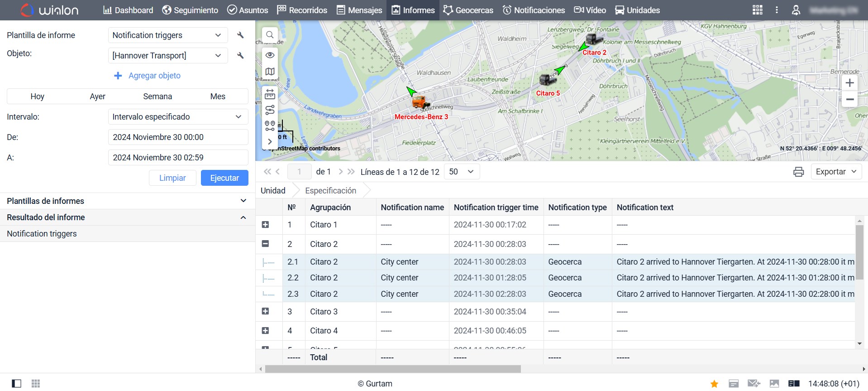This screenshot has width=868, height=391.
Task: Open the Geocercas tab
Action: 468,10
